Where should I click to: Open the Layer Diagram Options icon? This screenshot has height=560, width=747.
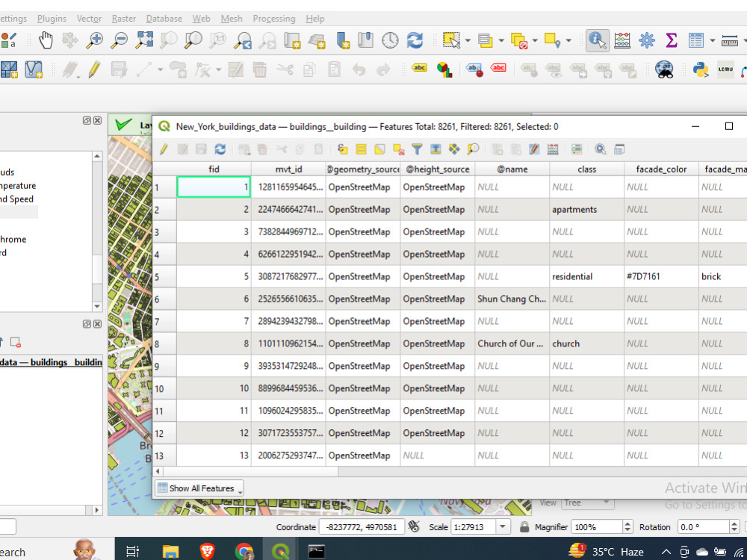coord(444,70)
